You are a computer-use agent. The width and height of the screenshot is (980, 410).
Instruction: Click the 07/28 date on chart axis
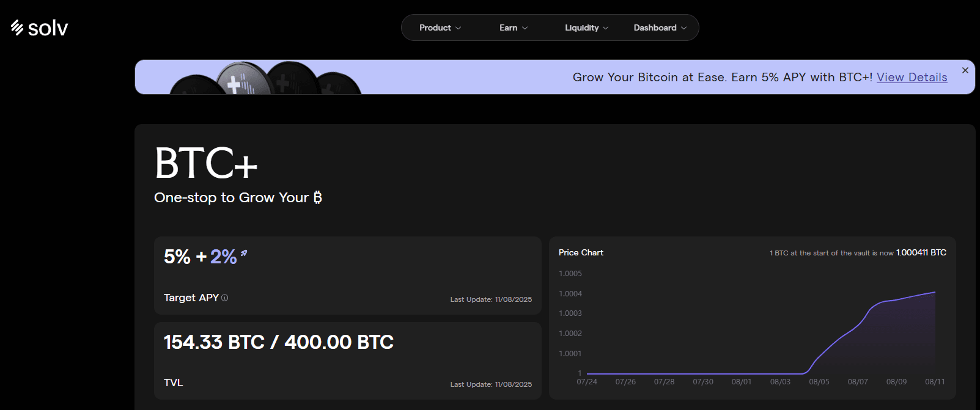tap(664, 382)
